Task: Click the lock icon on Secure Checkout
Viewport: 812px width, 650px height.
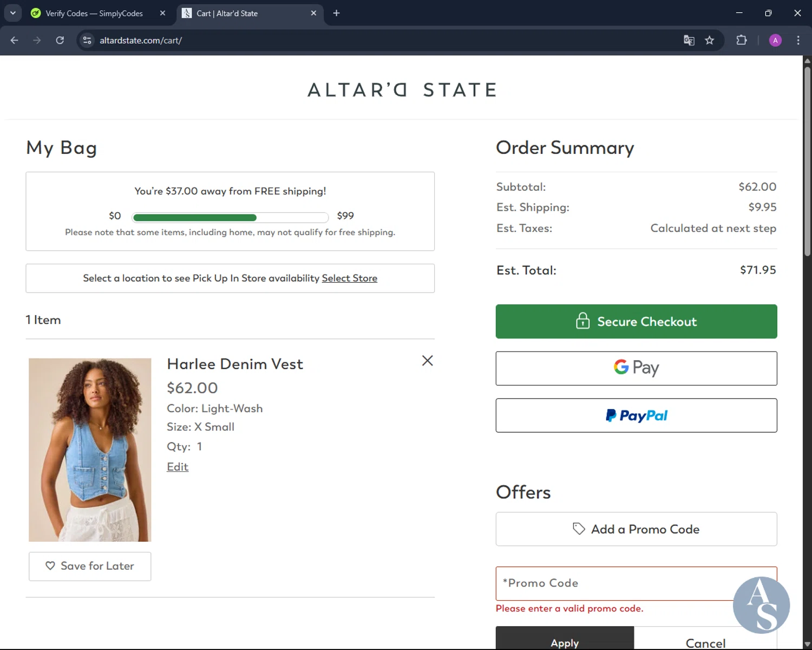Action: coord(582,321)
